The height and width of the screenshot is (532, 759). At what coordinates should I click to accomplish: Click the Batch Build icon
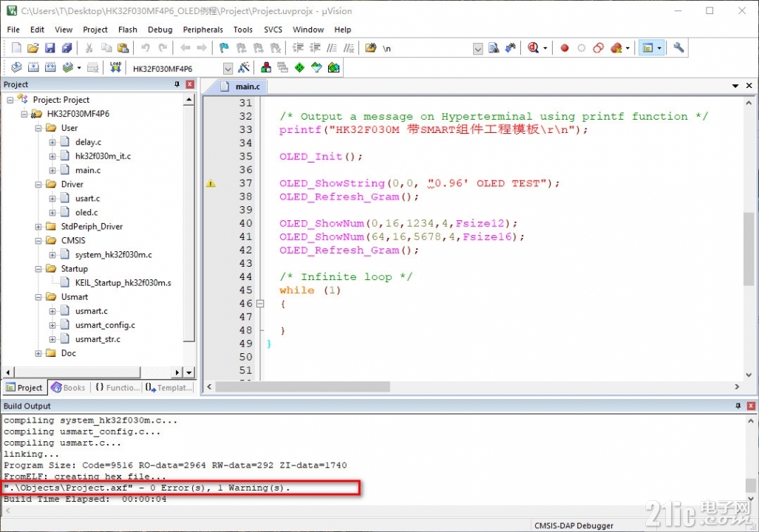coord(68,67)
